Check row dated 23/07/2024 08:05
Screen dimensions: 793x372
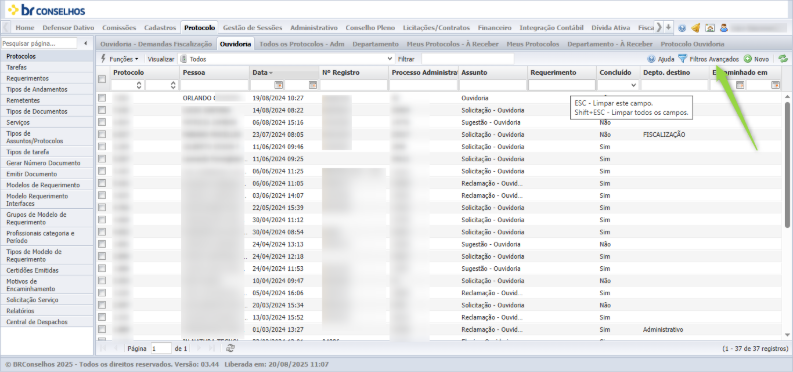102,134
